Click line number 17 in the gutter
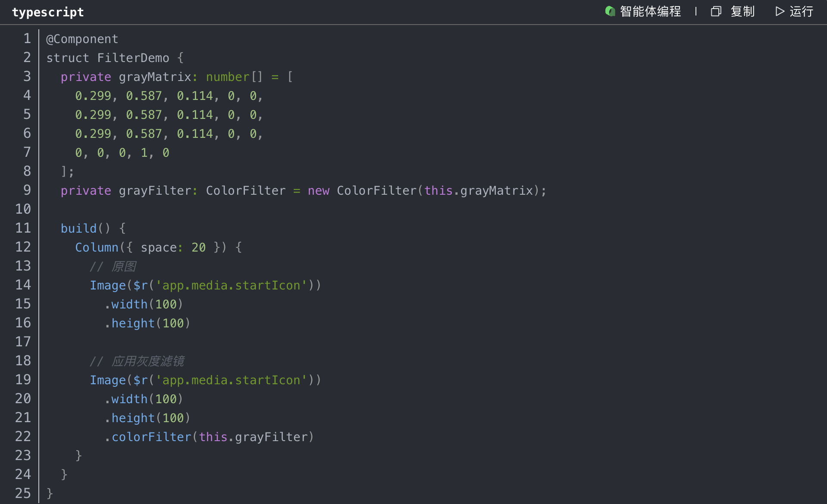 (x=23, y=342)
